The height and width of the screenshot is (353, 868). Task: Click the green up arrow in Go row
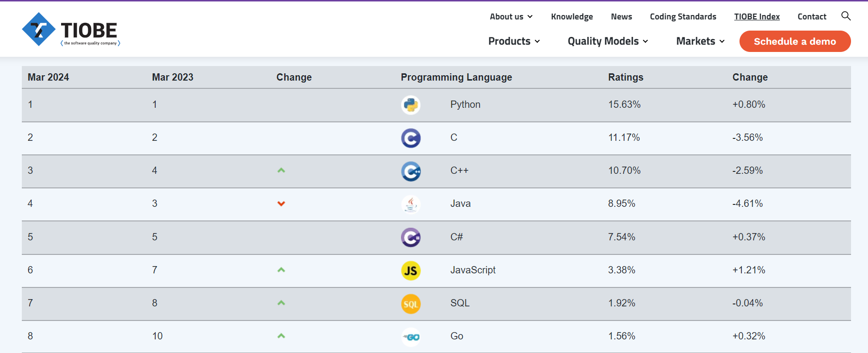(281, 336)
